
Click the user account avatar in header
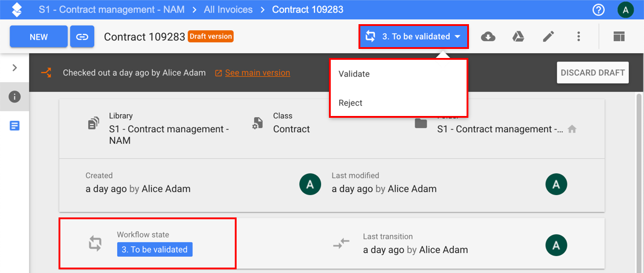click(626, 10)
